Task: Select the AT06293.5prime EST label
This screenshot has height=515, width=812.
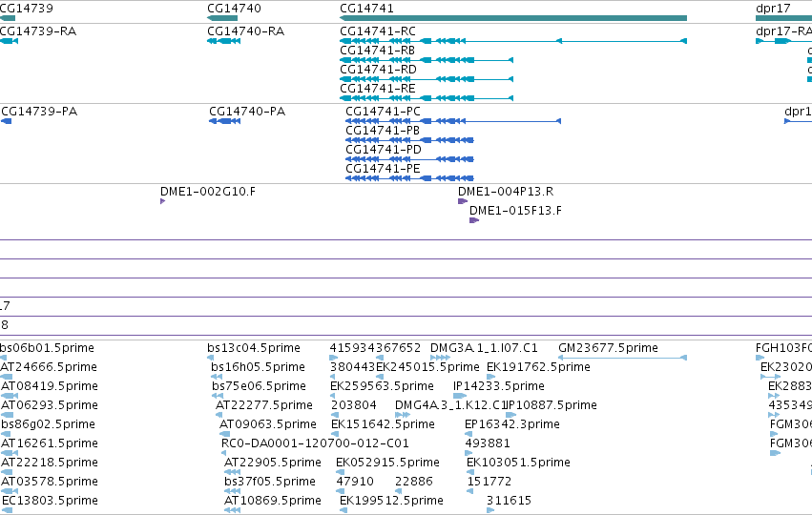Action: click(50, 405)
